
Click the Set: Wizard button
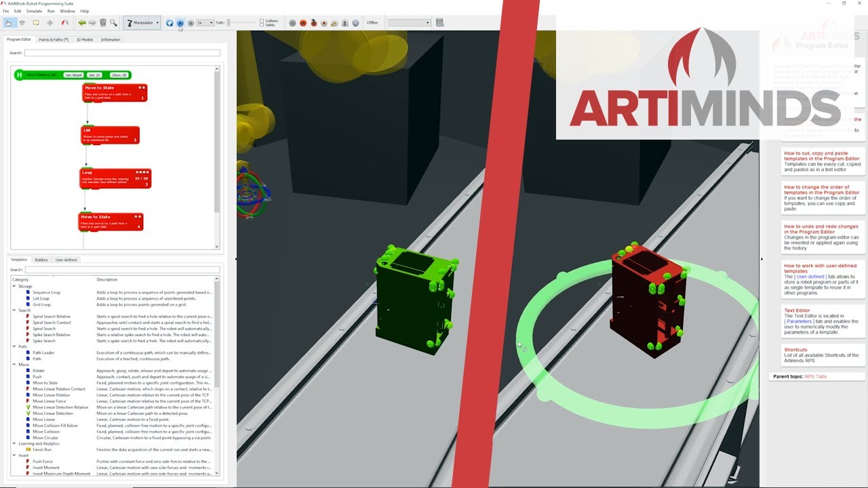click(73, 75)
